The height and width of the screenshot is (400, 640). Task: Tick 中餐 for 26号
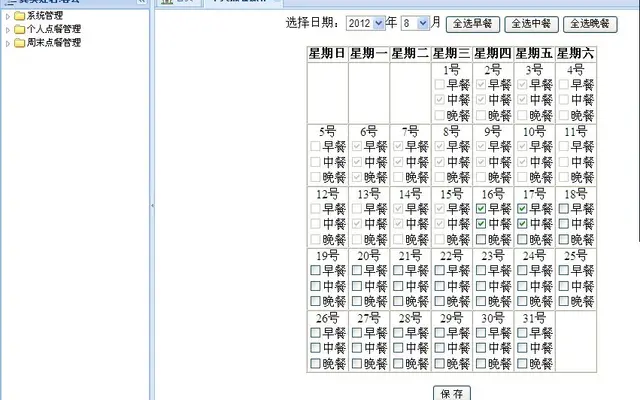(315, 348)
